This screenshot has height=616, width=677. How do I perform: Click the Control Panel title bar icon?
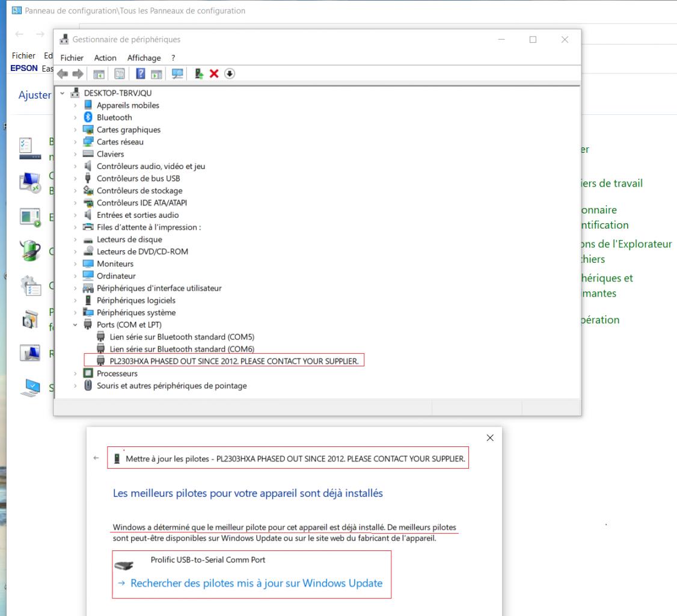point(16,10)
